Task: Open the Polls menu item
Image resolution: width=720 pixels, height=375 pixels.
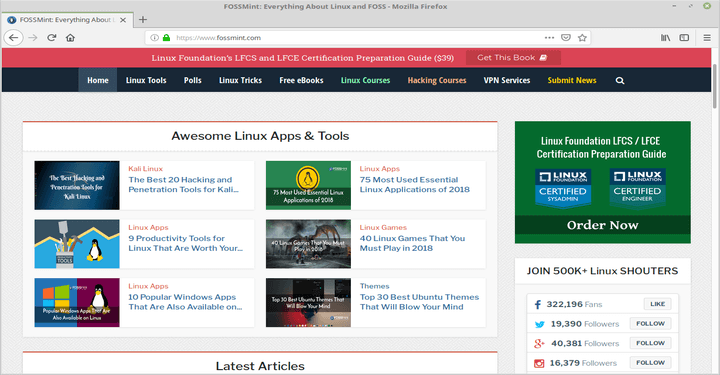Action: (x=192, y=80)
